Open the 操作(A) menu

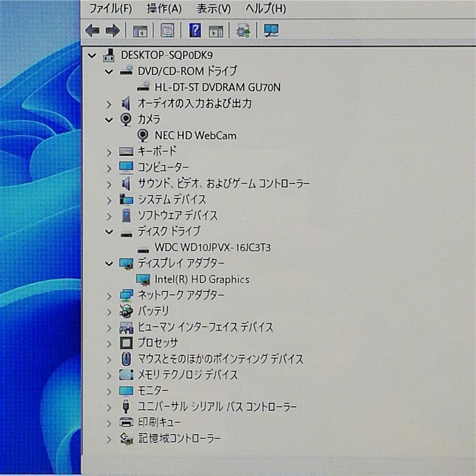(164, 9)
